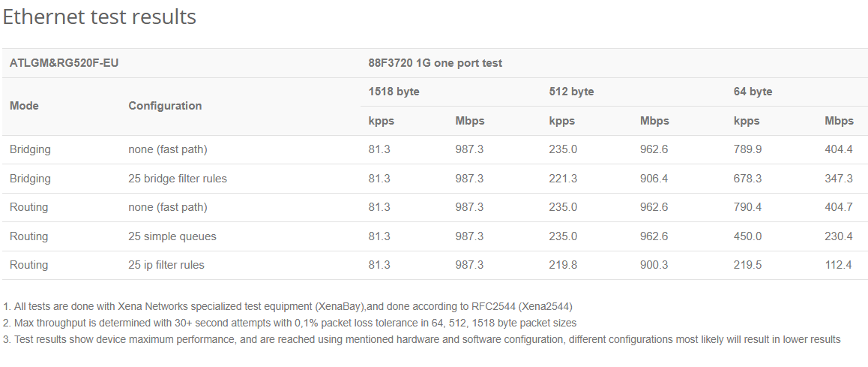Click the 'Mode' column header
Image resolution: width=868 pixels, height=367 pixels.
point(24,106)
